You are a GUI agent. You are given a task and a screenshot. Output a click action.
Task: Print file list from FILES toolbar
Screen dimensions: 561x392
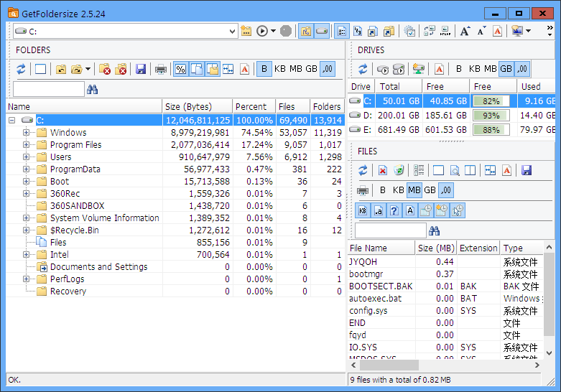(x=363, y=190)
